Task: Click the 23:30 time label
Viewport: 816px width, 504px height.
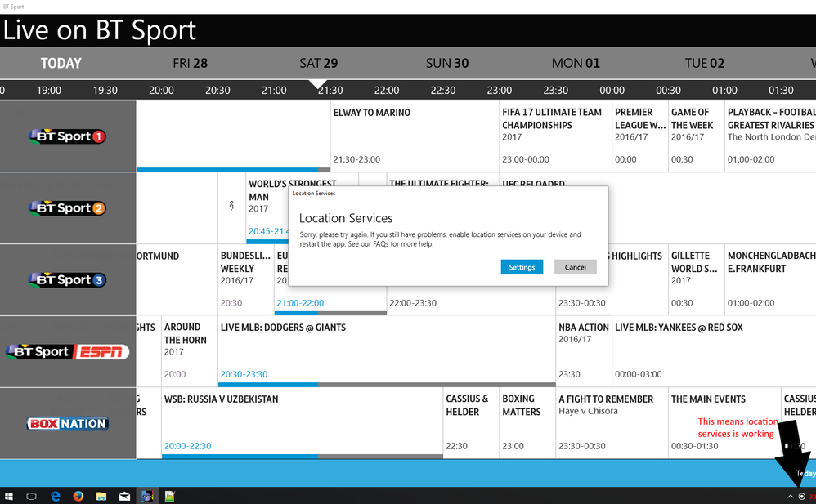Action: [556, 90]
